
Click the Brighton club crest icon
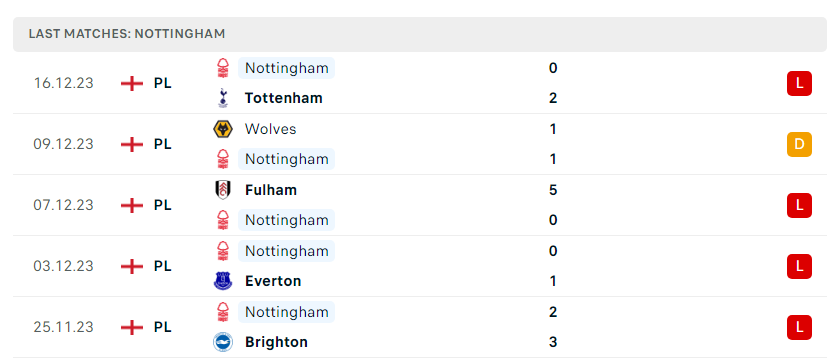coord(223,342)
